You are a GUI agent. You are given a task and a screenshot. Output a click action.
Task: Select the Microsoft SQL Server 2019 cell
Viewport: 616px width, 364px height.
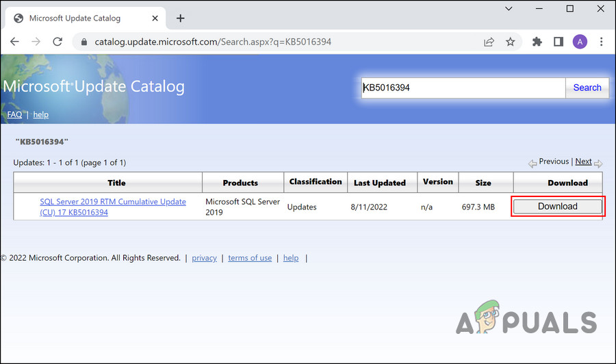pyautogui.click(x=243, y=207)
